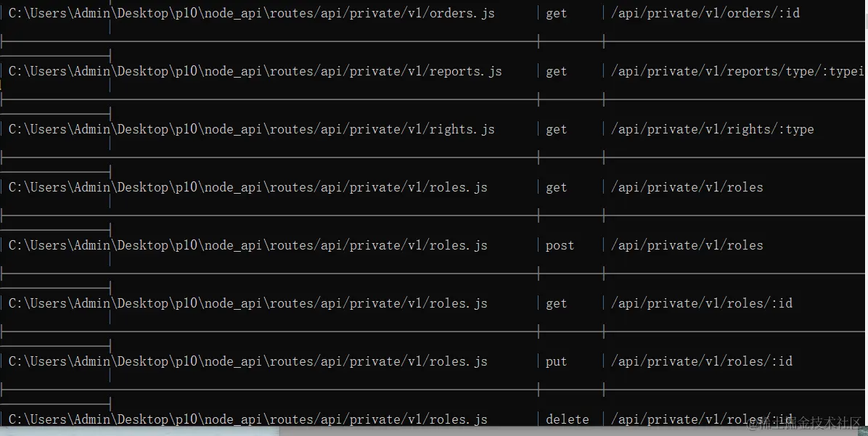
Task: Click the /api/private/v1/rights/:type route
Action: coord(712,129)
